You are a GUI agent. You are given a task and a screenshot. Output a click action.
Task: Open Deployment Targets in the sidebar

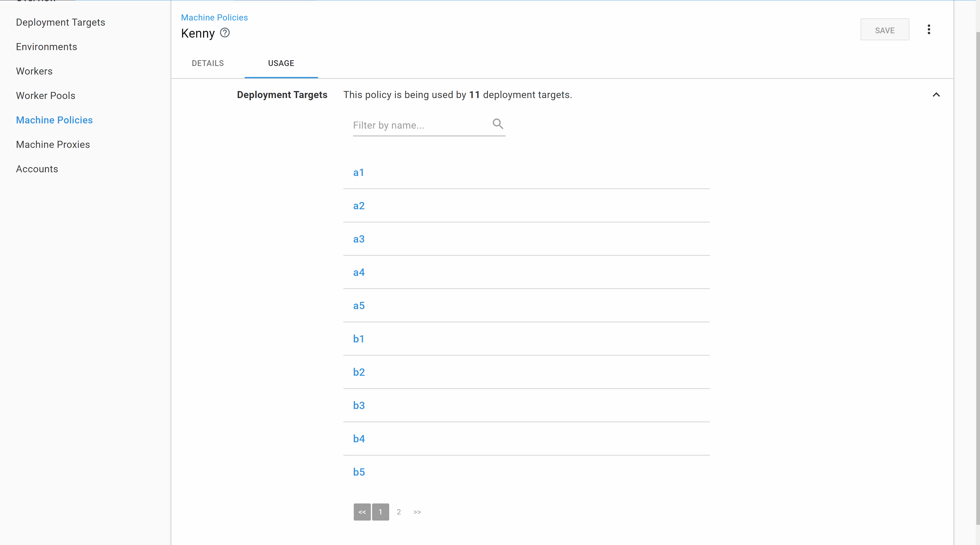pos(60,22)
